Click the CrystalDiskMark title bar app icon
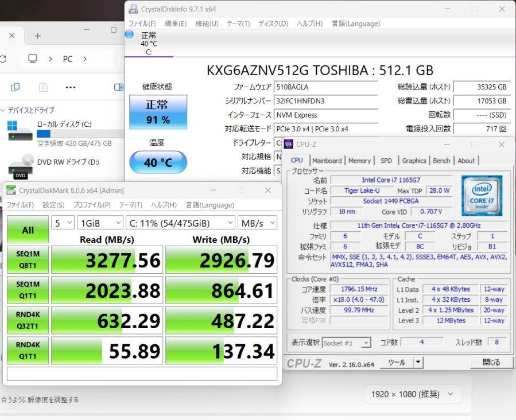Image resolution: width=516 pixels, height=420 pixels. point(11,190)
